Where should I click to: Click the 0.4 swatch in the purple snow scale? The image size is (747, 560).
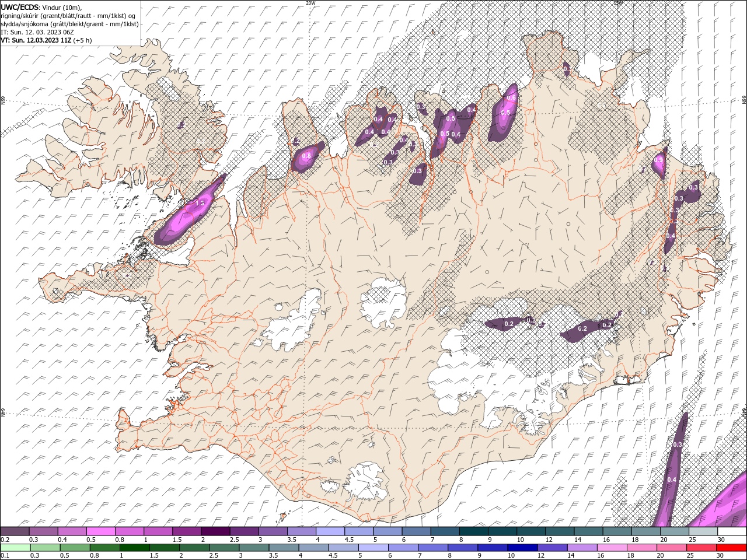(x=72, y=531)
